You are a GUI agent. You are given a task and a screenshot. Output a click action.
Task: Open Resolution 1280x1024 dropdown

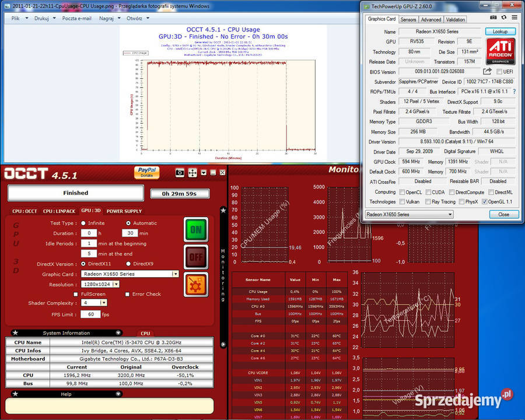[116, 284]
